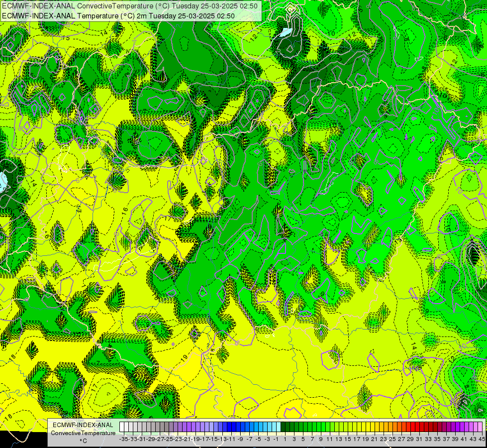Click the orange swatch above legend value 25

(390, 427)
